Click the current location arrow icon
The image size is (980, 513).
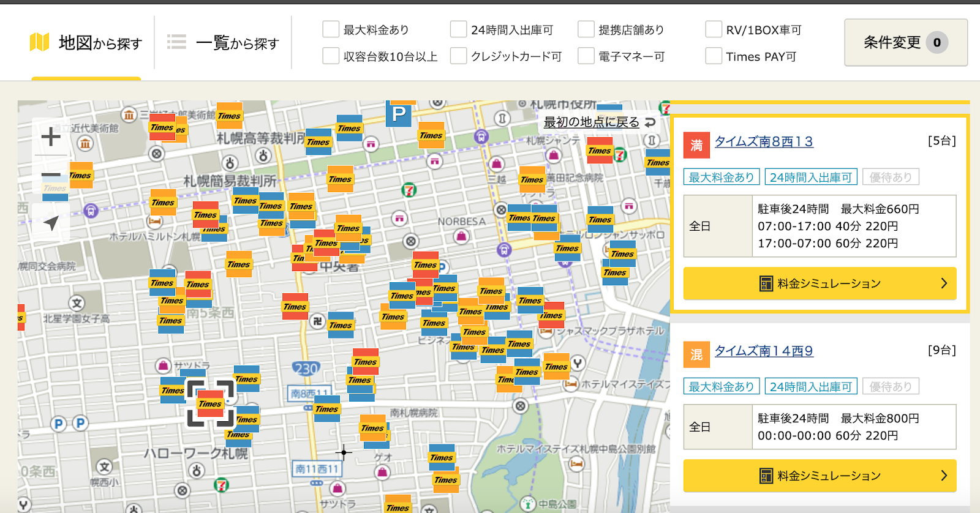[x=51, y=223]
